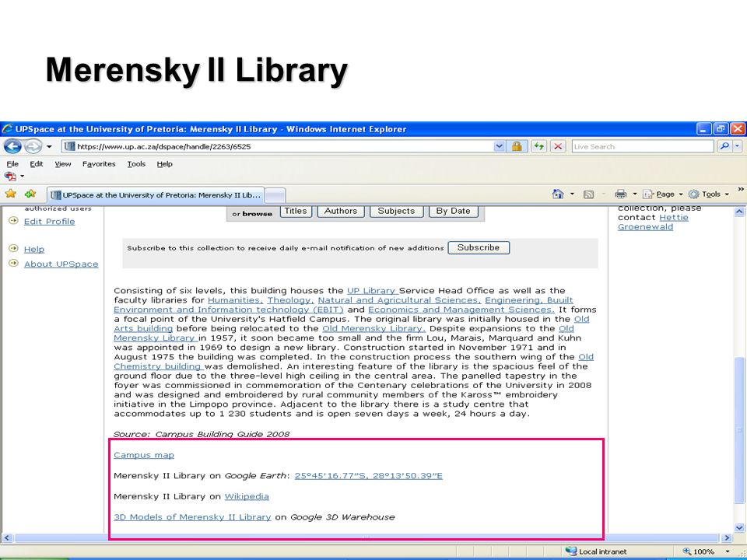Screen dimensions: 747x560
Task: Open the Help menu
Action: click(164, 164)
